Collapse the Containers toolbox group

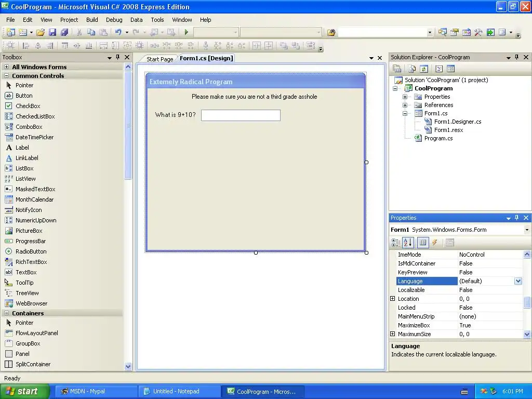6,313
